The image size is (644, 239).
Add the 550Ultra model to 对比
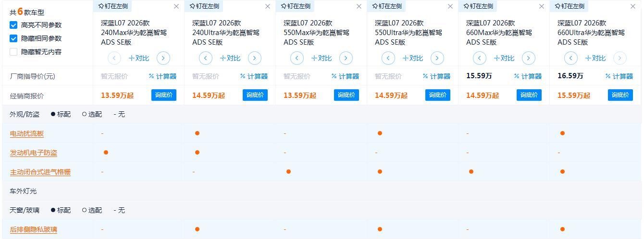[x=413, y=58]
